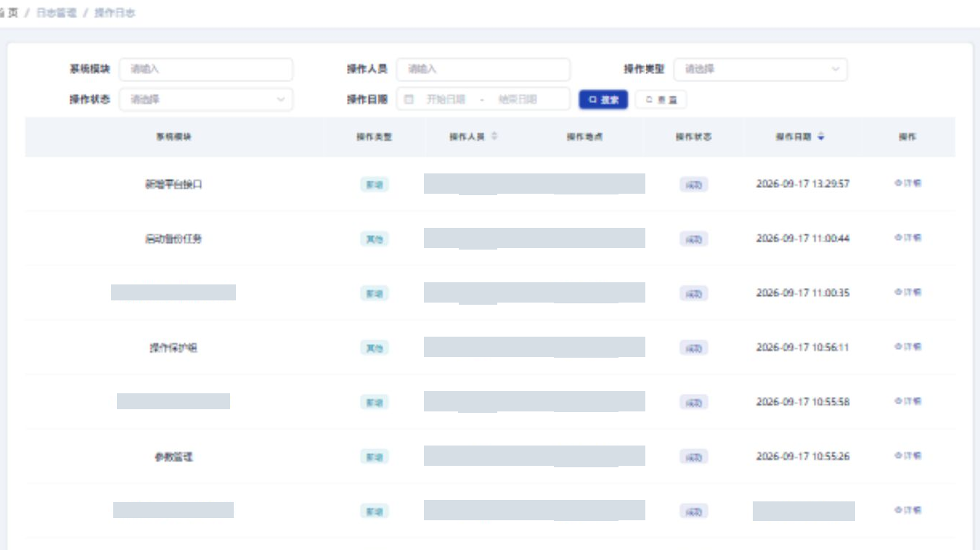Click the 系统模块 text input field
This screenshot has height=550, width=980.
(206, 69)
